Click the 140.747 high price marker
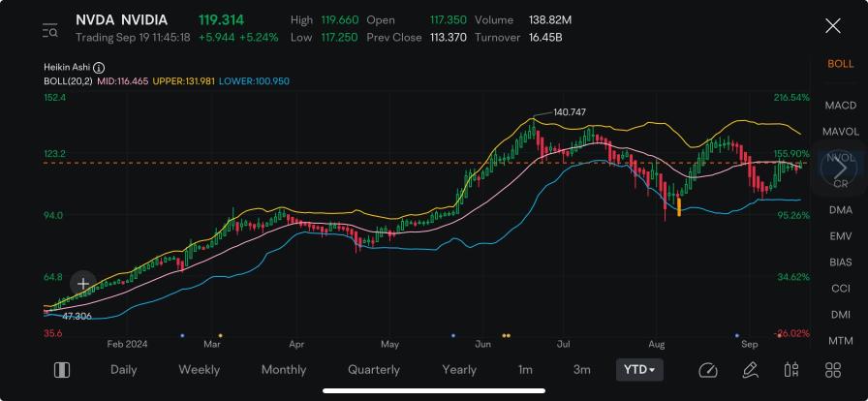This screenshot has width=868, height=401. coord(569,112)
